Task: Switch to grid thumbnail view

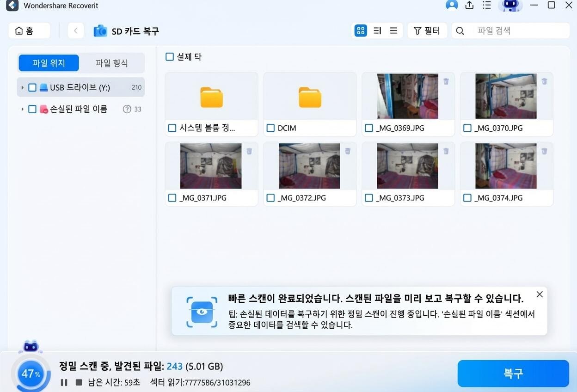Action: pyautogui.click(x=361, y=31)
